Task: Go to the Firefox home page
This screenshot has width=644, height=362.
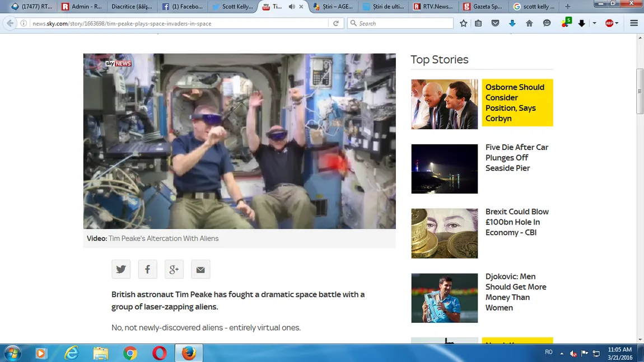Action: click(529, 23)
